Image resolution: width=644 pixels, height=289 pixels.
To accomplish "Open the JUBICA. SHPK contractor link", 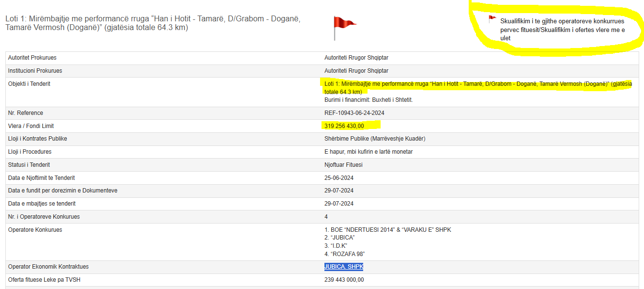I will click(343, 267).
